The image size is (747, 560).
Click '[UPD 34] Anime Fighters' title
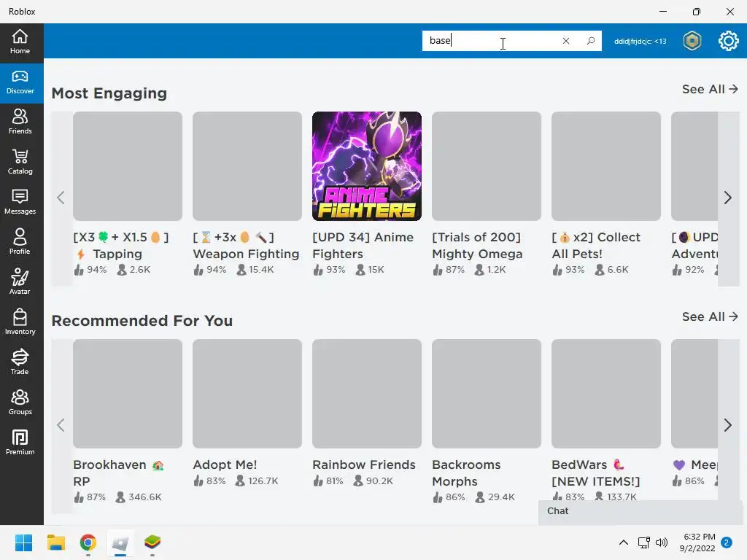(363, 245)
